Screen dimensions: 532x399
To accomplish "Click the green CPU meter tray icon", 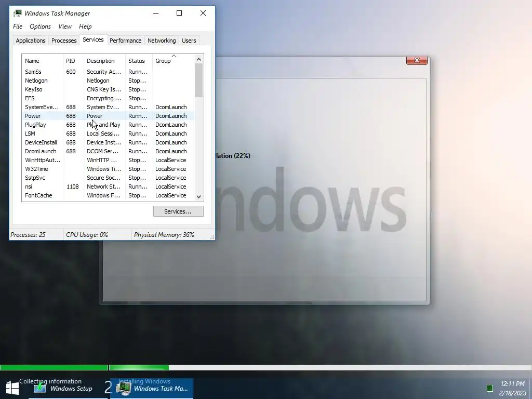I will pyautogui.click(x=489, y=388).
